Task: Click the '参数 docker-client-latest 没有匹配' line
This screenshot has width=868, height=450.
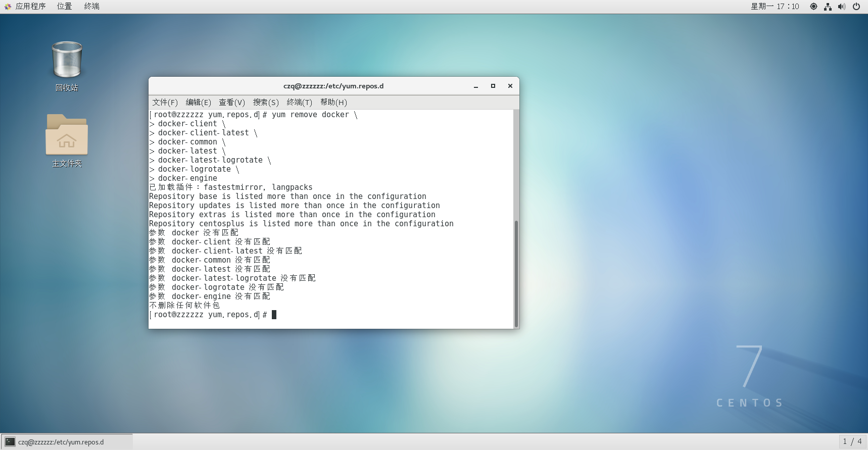Action: 226,251
